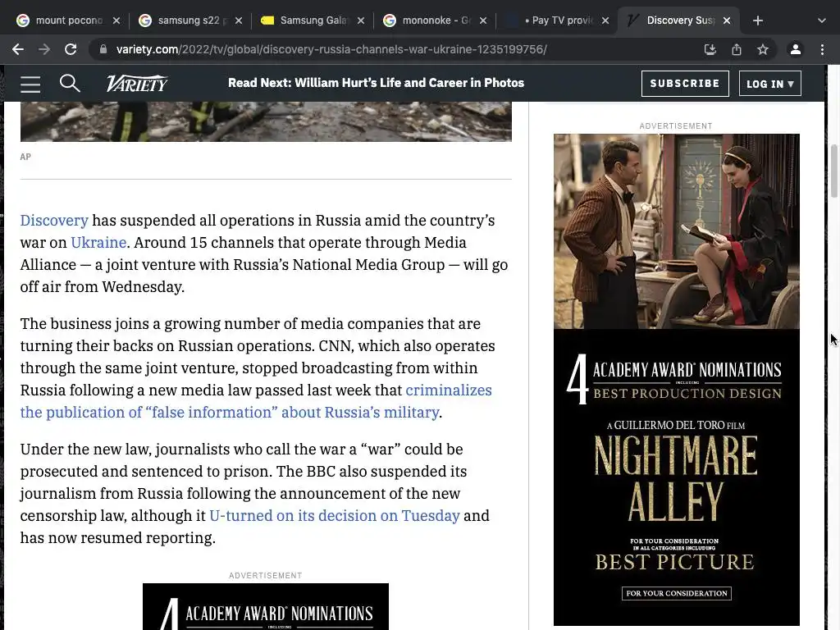Open the Variety site search
840x630 pixels.
point(70,83)
